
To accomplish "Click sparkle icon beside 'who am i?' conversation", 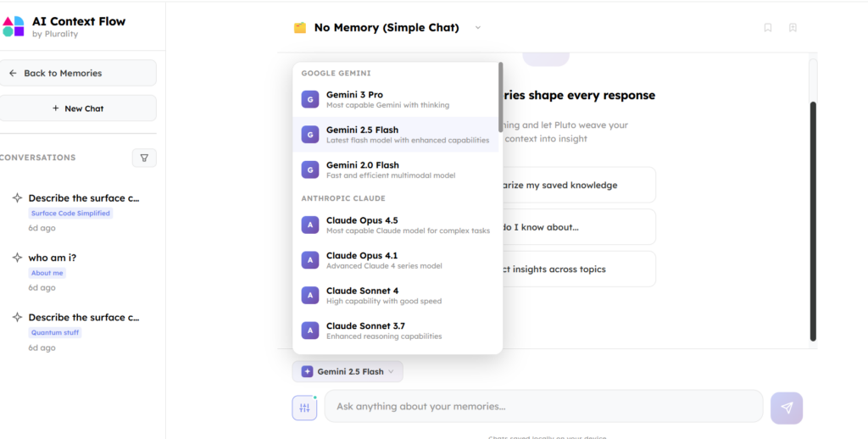I will click(17, 258).
